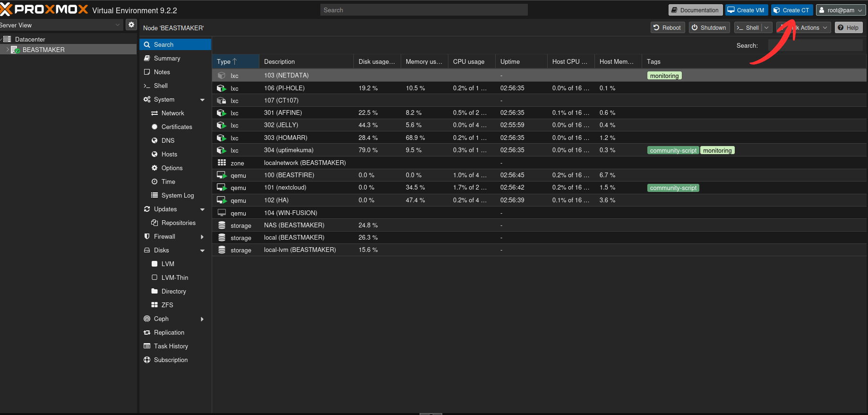This screenshot has width=868, height=415.
Task: Click the Proxmox logo in the header
Action: [44, 9]
